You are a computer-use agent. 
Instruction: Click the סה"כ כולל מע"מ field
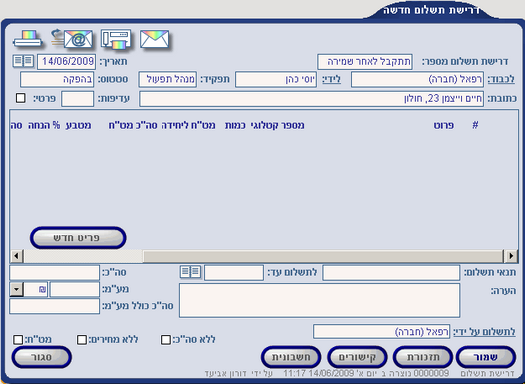click(55, 306)
